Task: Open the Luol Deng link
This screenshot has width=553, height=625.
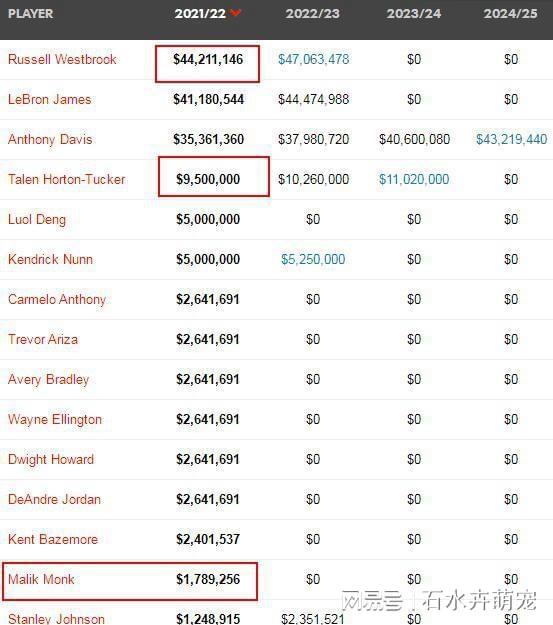Action: click(37, 220)
